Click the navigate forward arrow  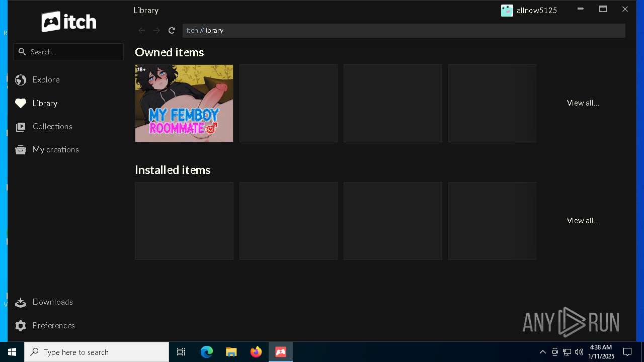click(x=156, y=31)
